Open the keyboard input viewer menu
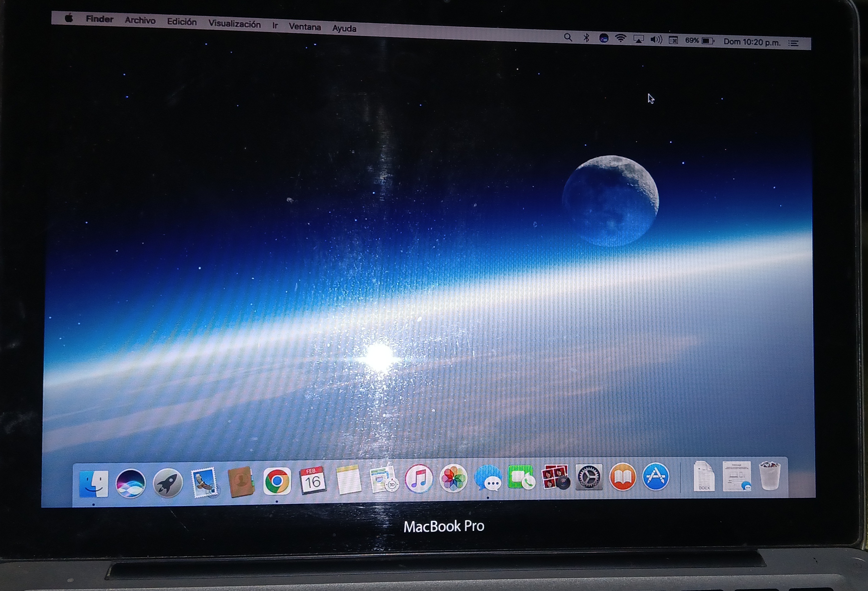Image resolution: width=868 pixels, height=591 pixels. click(x=673, y=40)
